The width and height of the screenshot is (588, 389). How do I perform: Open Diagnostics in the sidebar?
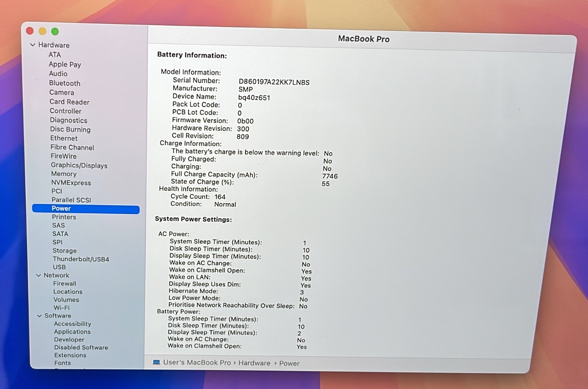(x=69, y=120)
